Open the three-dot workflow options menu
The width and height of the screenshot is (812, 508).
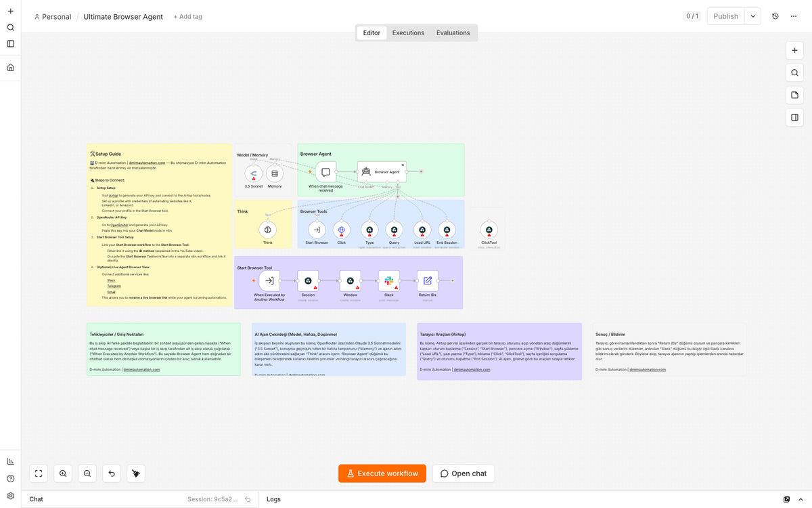coord(794,16)
